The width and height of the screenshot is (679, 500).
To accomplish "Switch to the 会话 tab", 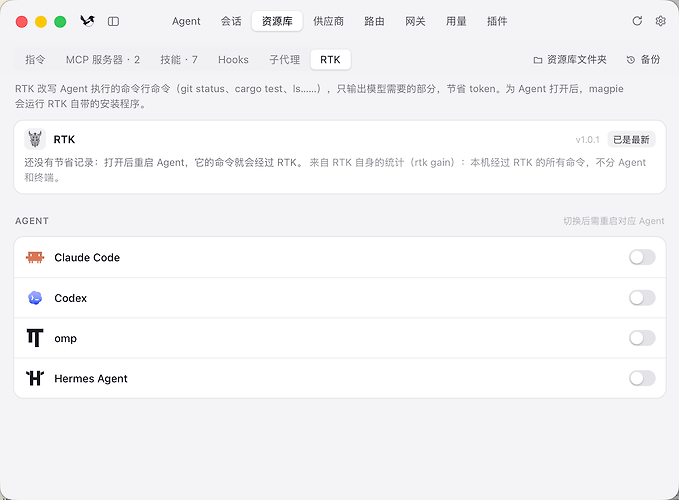I will click(x=231, y=21).
